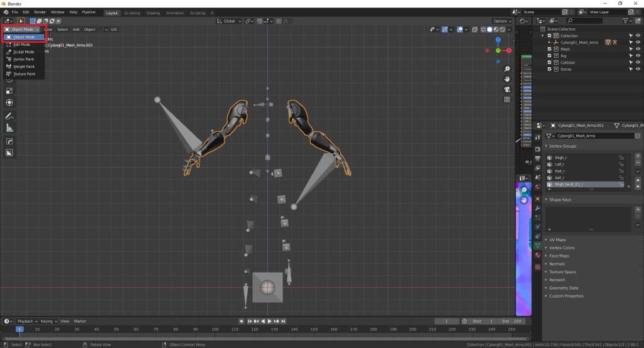
Task: Expand the Geometry Data section
Action: [x=563, y=288]
